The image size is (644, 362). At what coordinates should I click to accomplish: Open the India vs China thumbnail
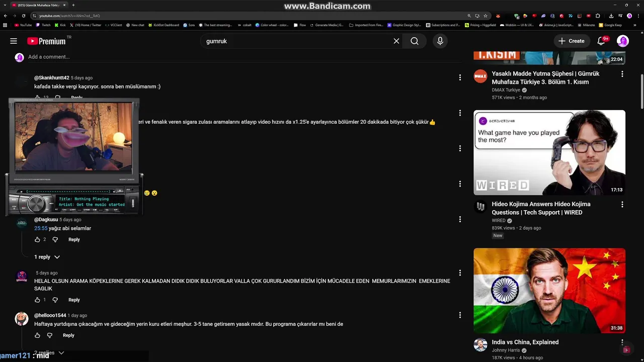[x=549, y=291]
